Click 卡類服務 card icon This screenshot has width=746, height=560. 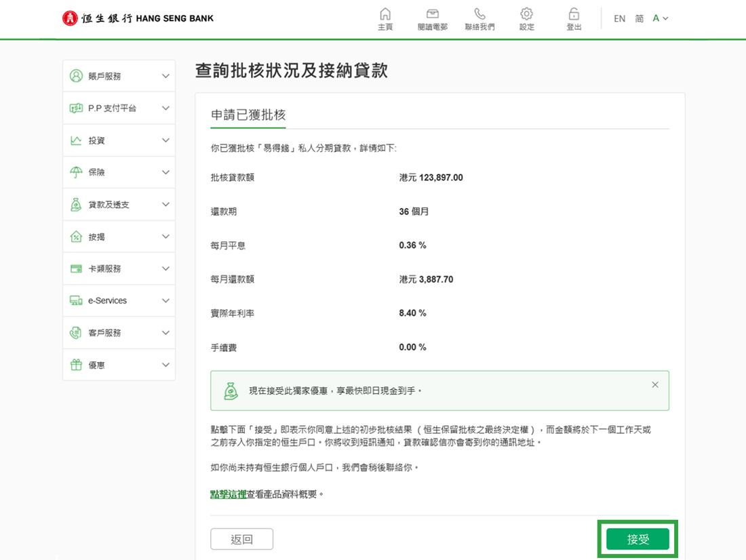pyautogui.click(x=76, y=269)
